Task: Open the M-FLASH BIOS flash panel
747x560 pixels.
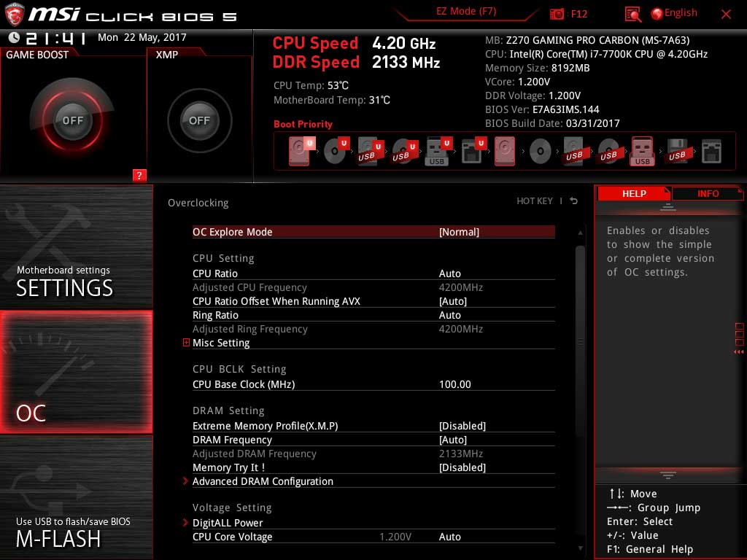Action: 76,497
